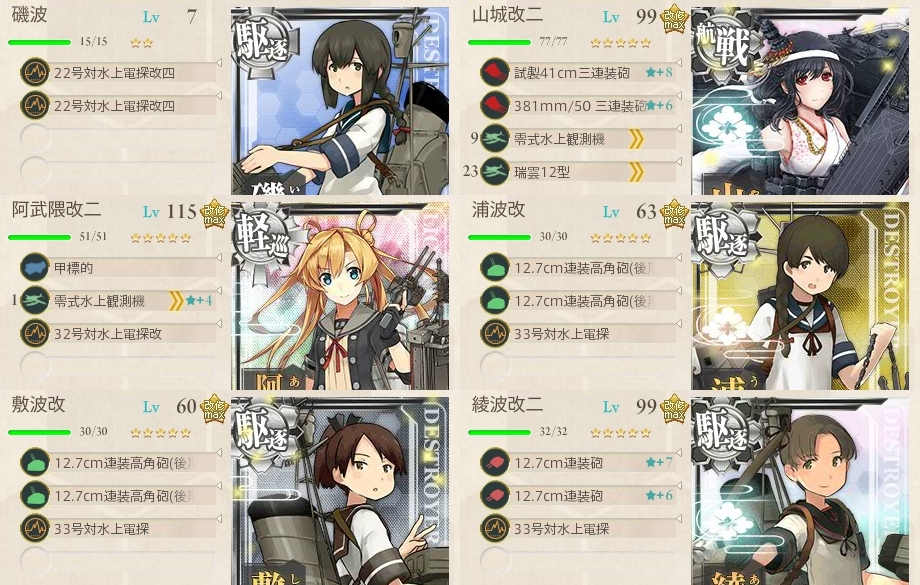Select 浦波改's empty fourth equipment slot
The width and height of the screenshot is (920, 585).
[578, 366]
